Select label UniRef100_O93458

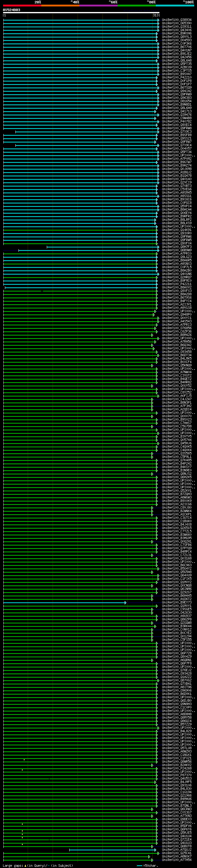[x=177, y=352]
